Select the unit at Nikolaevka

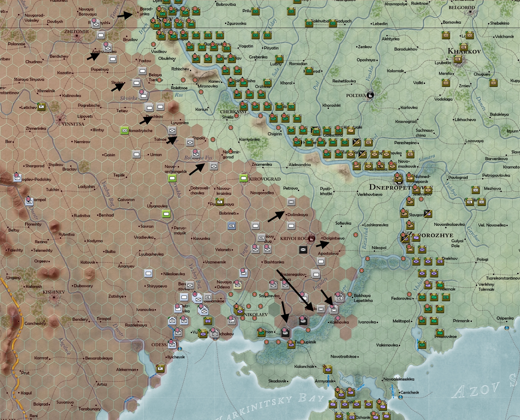(x=148, y=273)
